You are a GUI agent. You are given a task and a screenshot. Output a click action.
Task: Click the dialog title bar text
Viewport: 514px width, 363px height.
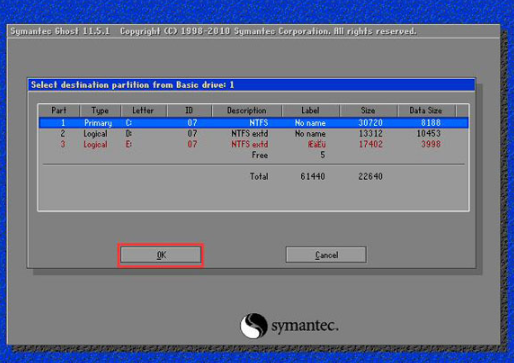coord(133,85)
